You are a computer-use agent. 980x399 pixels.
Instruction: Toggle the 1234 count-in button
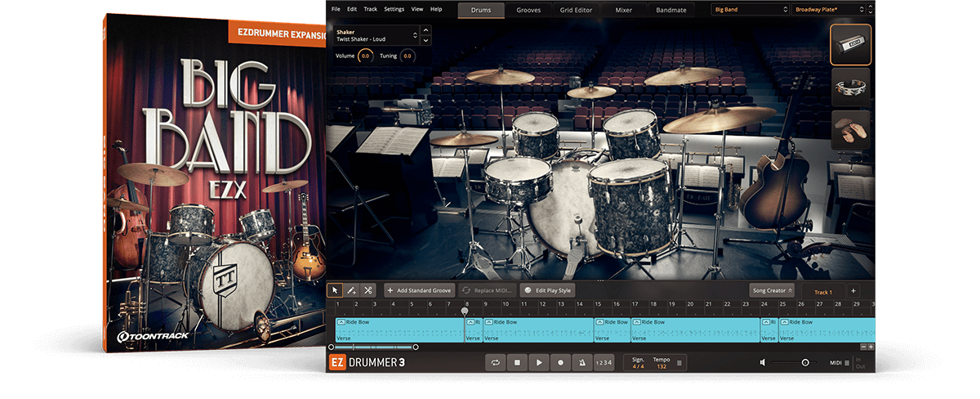pyautogui.click(x=603, y=362)
